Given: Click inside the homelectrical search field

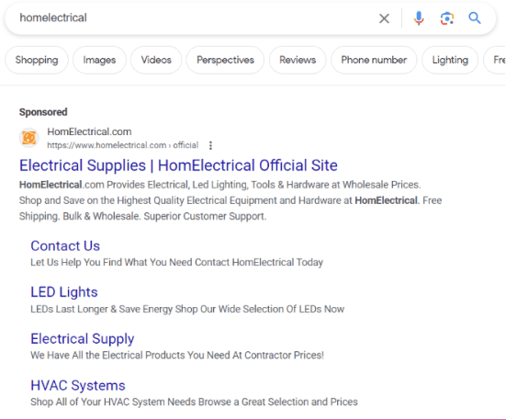Looking at the screenshot, I should [194, 17].
